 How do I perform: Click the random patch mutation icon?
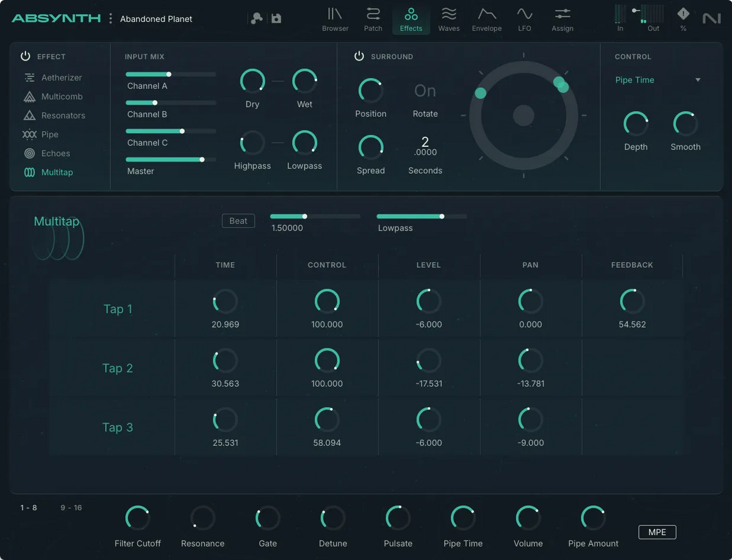(x=256, y=18)
